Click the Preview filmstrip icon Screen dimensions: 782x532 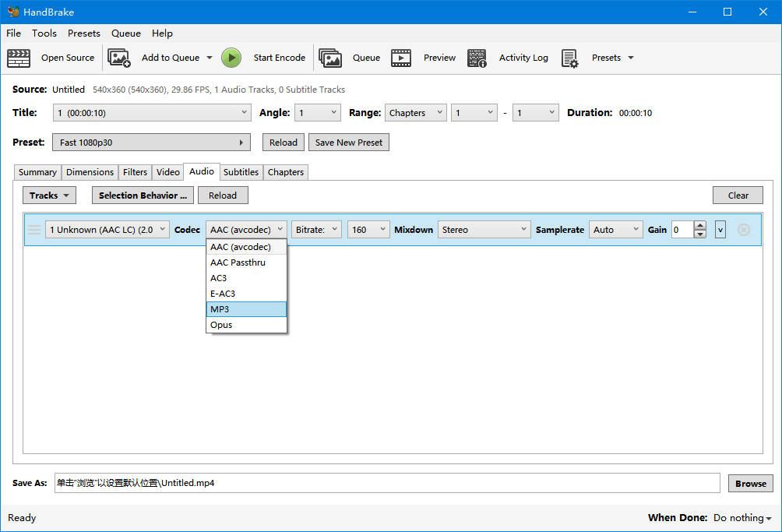click(401, 58)
